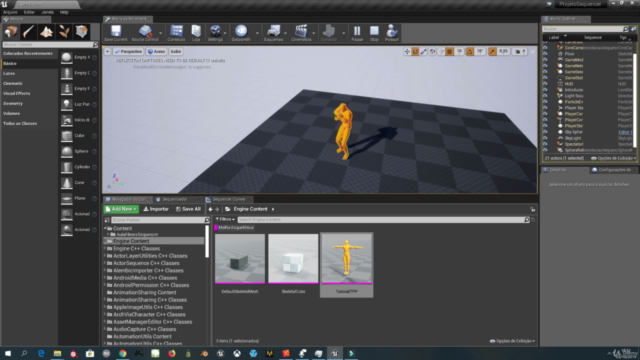Expand the Engine C++ Classes folder

105,248
